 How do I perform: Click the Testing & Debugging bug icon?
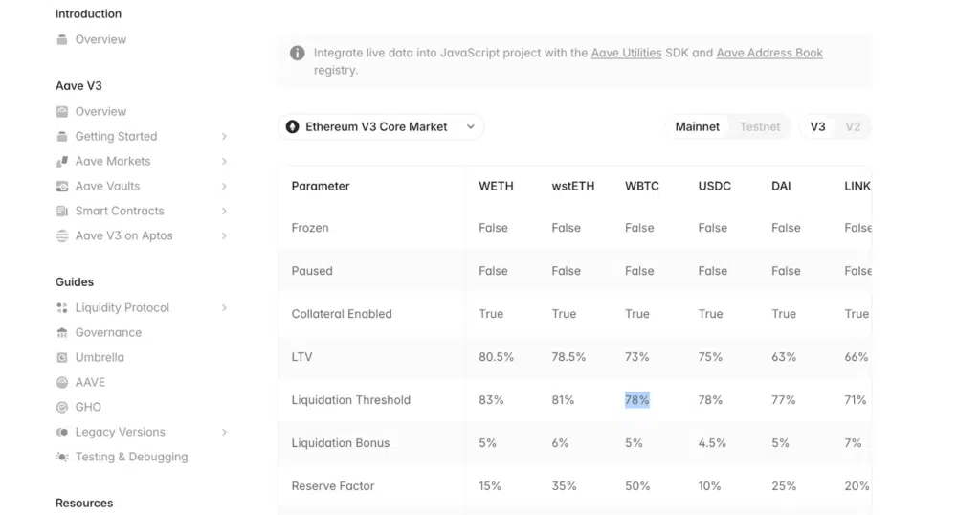pos(62,457)
